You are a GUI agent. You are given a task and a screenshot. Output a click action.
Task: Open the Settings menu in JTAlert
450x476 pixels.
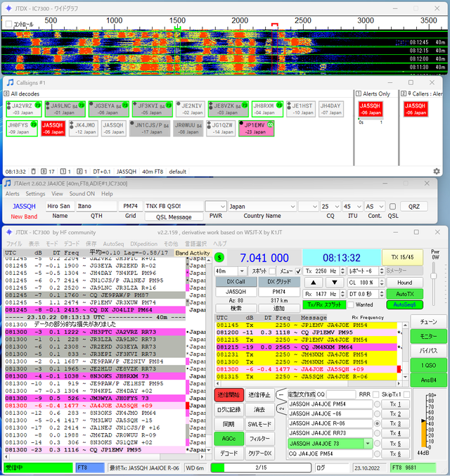[35, 193]
